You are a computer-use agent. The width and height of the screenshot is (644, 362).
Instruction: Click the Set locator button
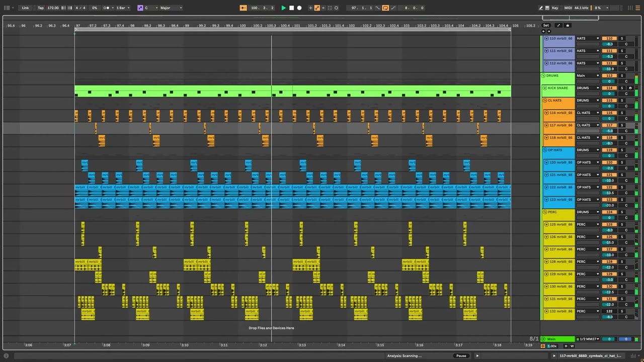[546, 26]
